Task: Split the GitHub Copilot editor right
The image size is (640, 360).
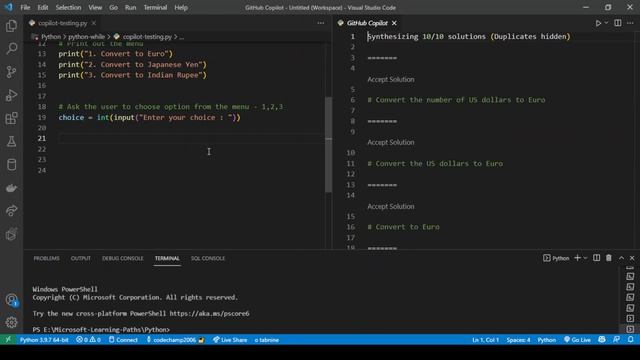Action: click(618, 23)
